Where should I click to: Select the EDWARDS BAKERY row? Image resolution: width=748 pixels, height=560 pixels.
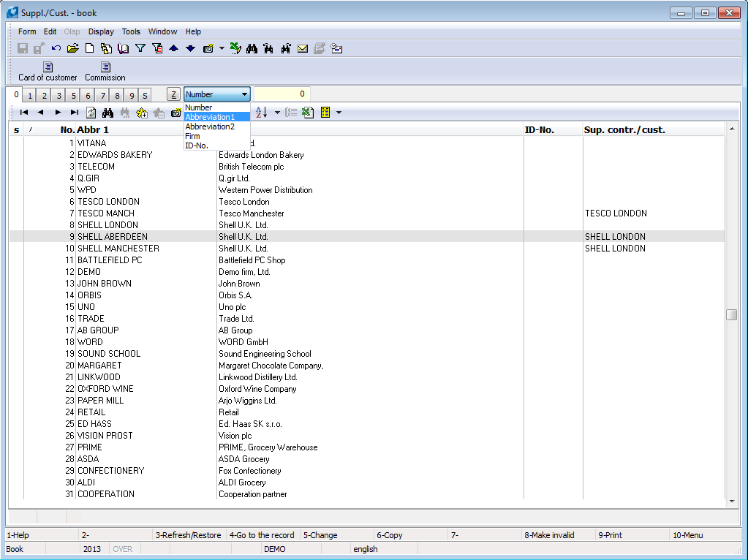[x=366, y=155]
